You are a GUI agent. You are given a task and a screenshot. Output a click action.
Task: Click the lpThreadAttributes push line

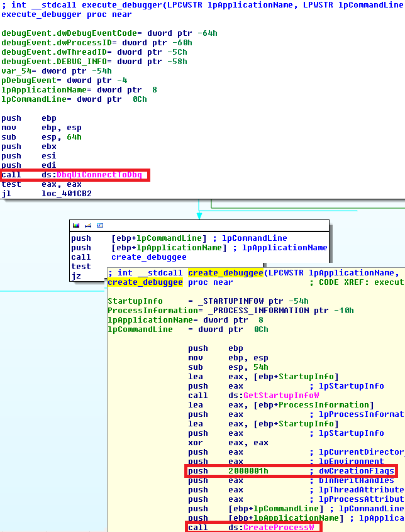(296, 490)
